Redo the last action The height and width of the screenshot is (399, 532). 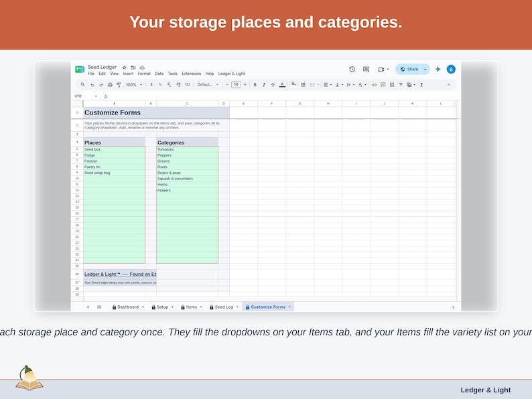[x=101, y=85]
